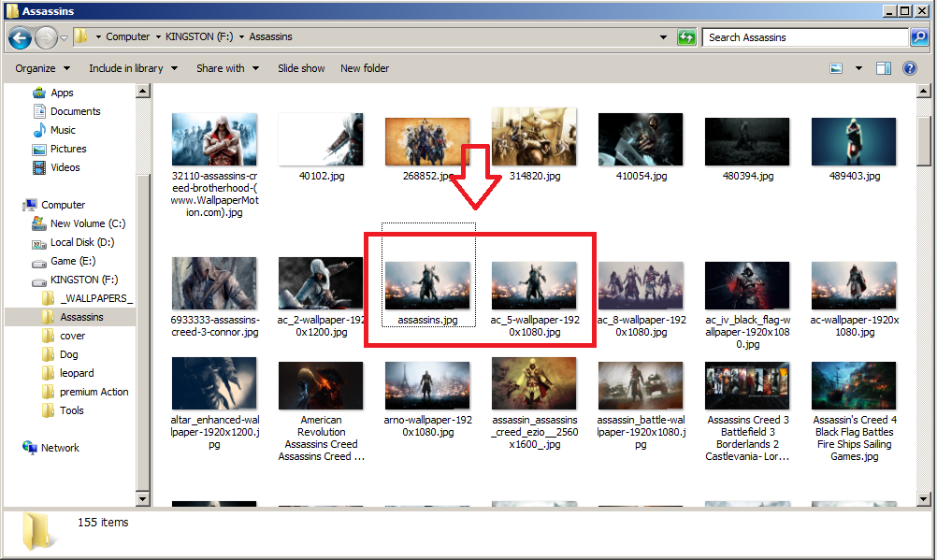
Task: Open the recent pages dropdown arrow
Action: pos(64,38)
